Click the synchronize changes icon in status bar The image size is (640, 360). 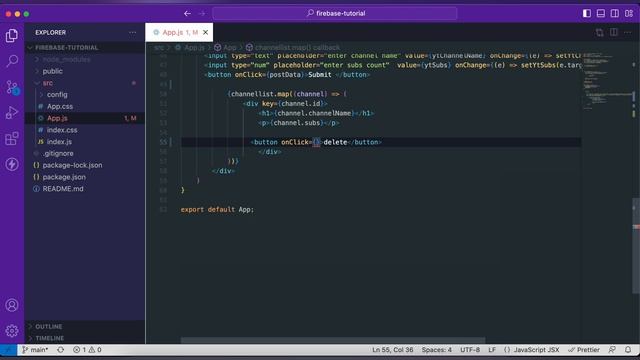[60, 350]
